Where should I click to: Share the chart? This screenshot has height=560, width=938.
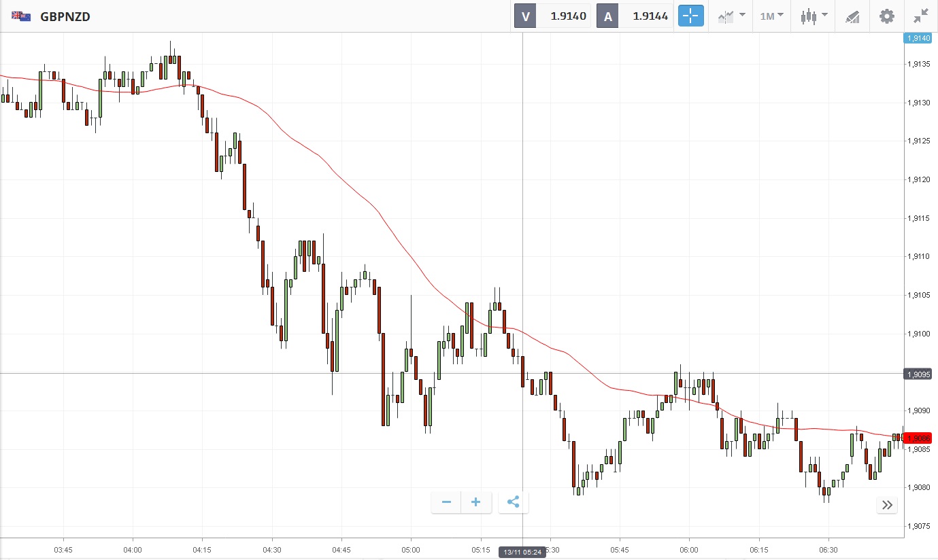(514, 502)
